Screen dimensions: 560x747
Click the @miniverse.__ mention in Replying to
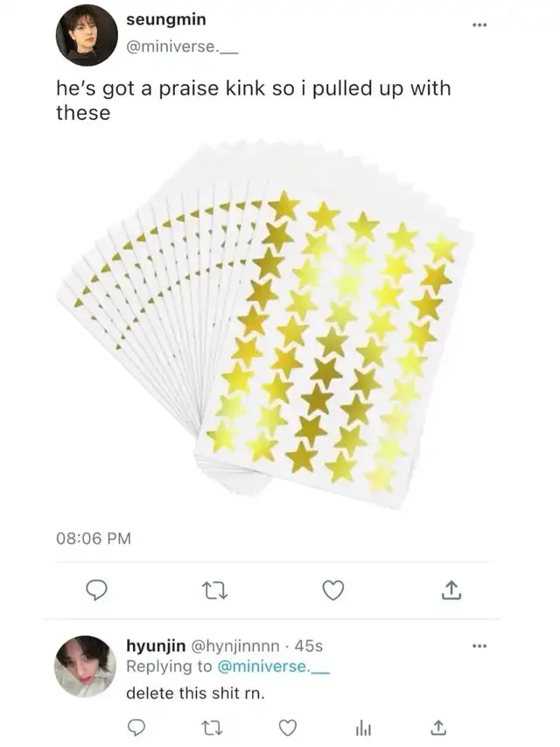(260, 666)
